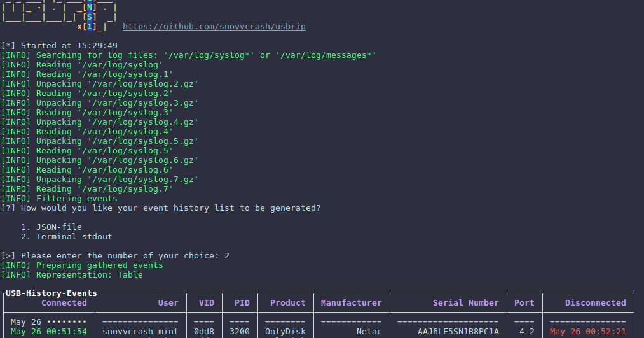Select serial number AAJ6LE5SN1B8PC1A
The width and height of the screenshot is (644, 338).
click(458, 332)
